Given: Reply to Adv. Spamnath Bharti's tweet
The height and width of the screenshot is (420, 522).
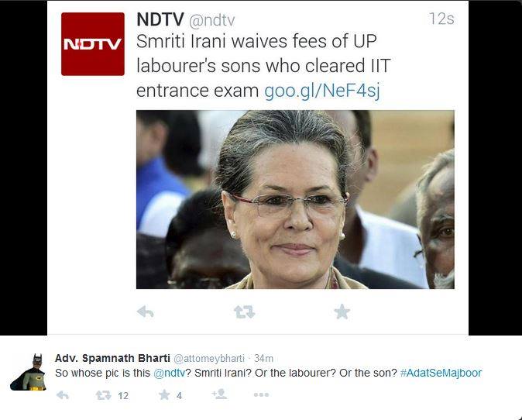Looking at the screenshot, I should pos(63,395).
